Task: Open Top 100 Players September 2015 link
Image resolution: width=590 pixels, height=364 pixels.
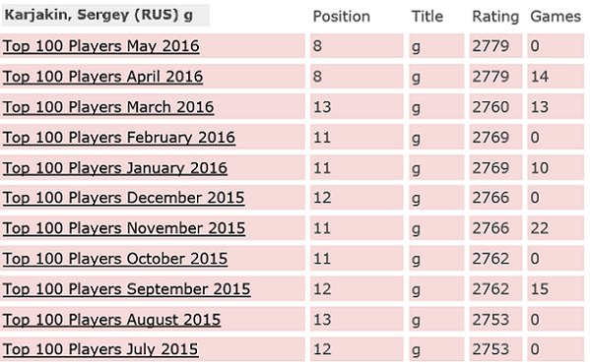Action: [x=127, y=289]
